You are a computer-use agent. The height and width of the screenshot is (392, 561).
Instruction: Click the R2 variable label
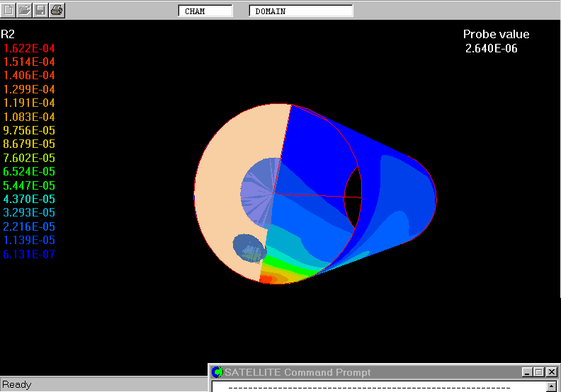8,35
